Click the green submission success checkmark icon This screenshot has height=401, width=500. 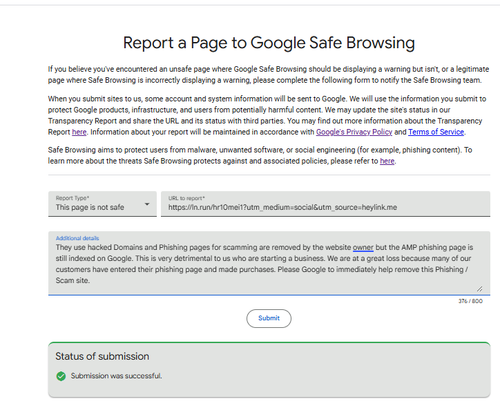(61, 376)
